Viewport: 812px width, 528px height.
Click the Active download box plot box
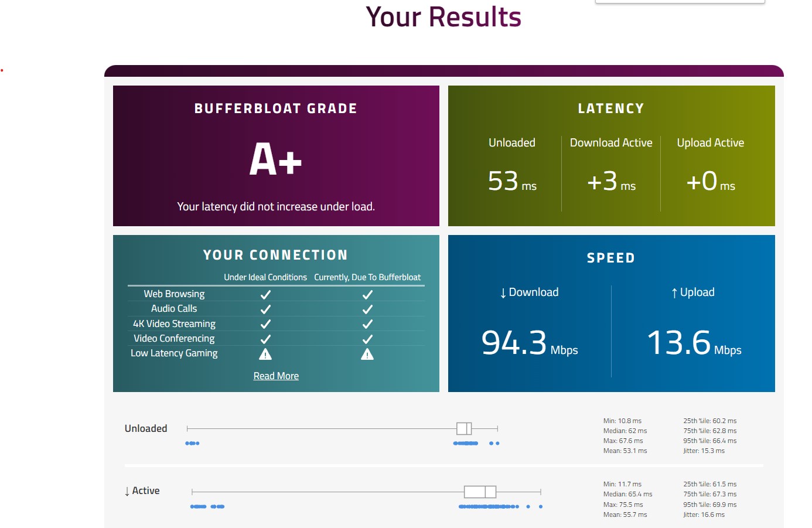tap(480, 492)
